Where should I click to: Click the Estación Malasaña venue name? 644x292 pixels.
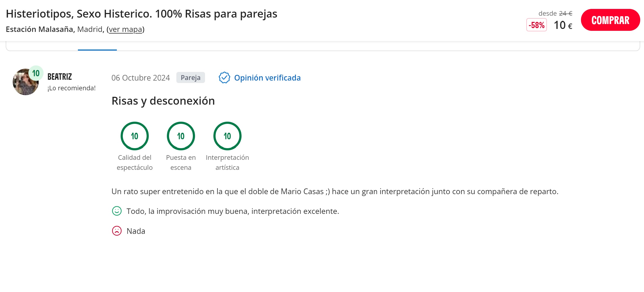tap(39, 29)
